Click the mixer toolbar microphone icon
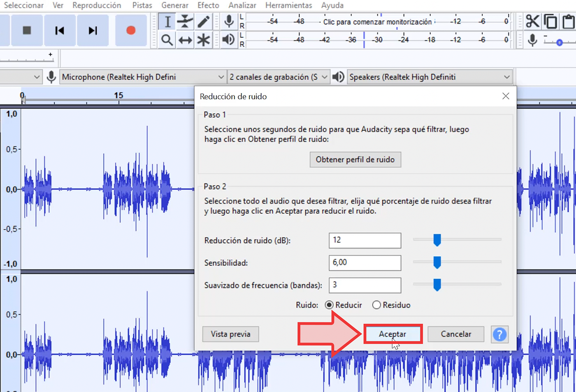Viewport: 576px width, 392px height. pyautogui.click(x=532, y=40)
